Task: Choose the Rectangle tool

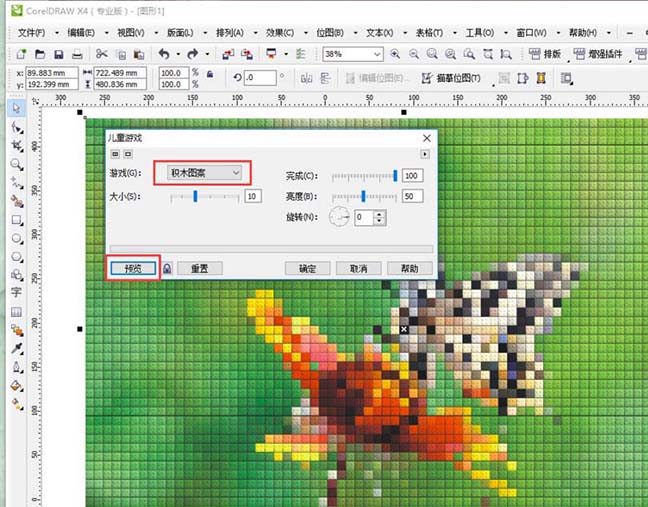Action: pyautogui.click(x=17, y=219)
